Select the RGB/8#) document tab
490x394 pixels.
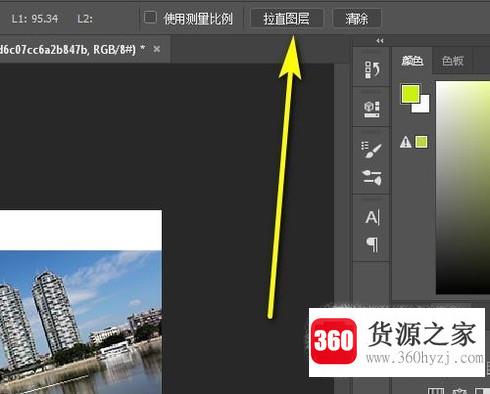tap(85, 50)
